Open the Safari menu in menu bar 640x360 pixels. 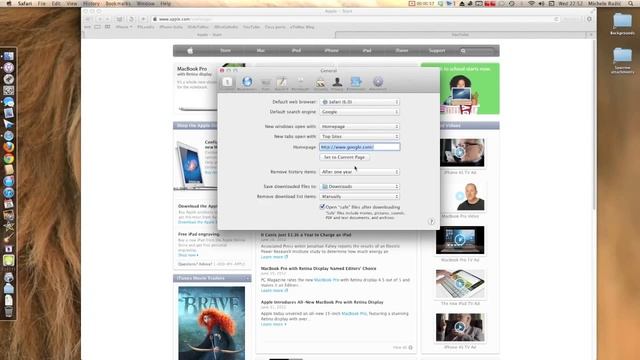coord(24,3)
